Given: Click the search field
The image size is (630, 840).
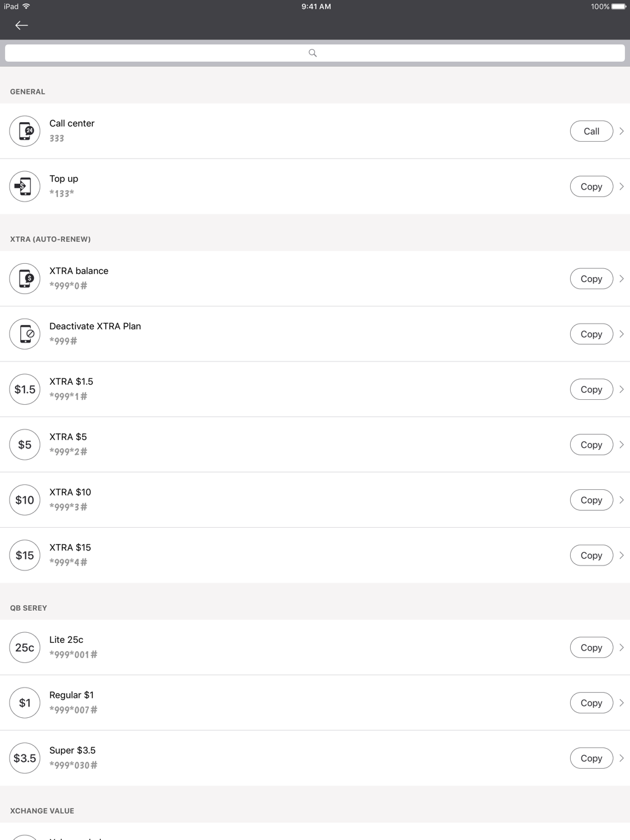Looking at the screenshot, I should pyautogui.click(x=314, y=53).
